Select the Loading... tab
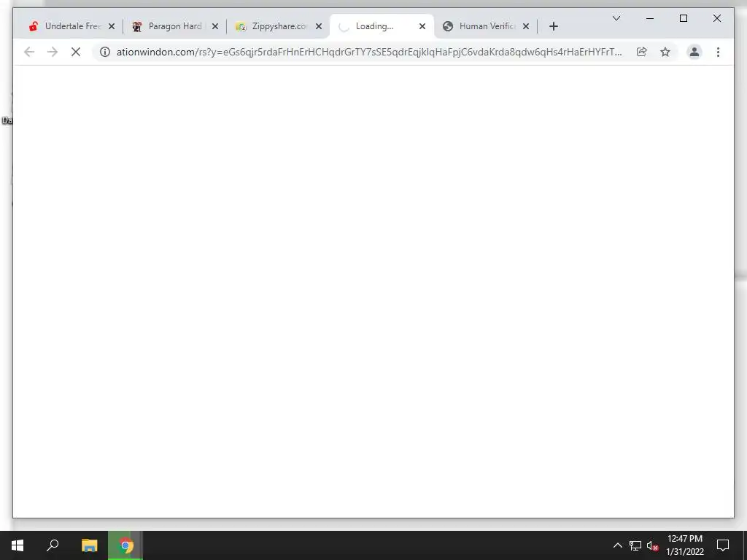Image resolution: width=747 pixels, height=560 pixels. point(382,26)
